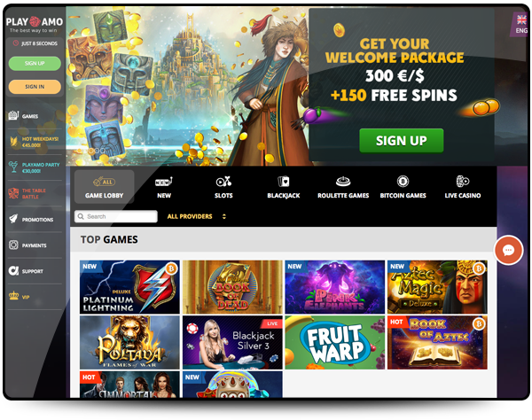
Task: Open the Fruit Warp game thumbnail
Action: point(334,342)
